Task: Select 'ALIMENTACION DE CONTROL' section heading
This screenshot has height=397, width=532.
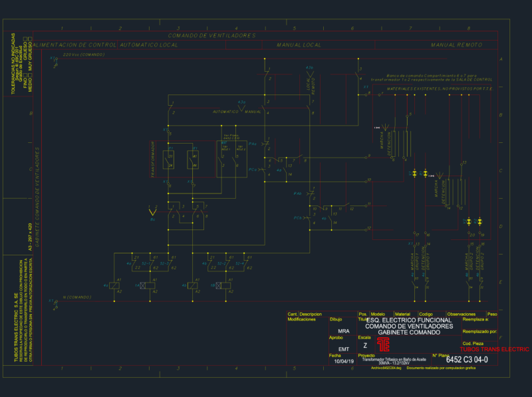Action: [74, 45]
